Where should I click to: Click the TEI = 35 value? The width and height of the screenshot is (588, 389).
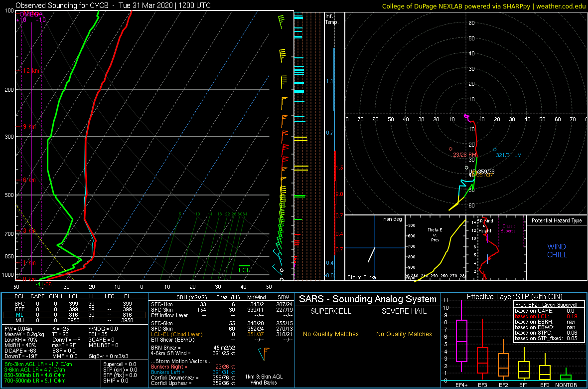point(98,334)
